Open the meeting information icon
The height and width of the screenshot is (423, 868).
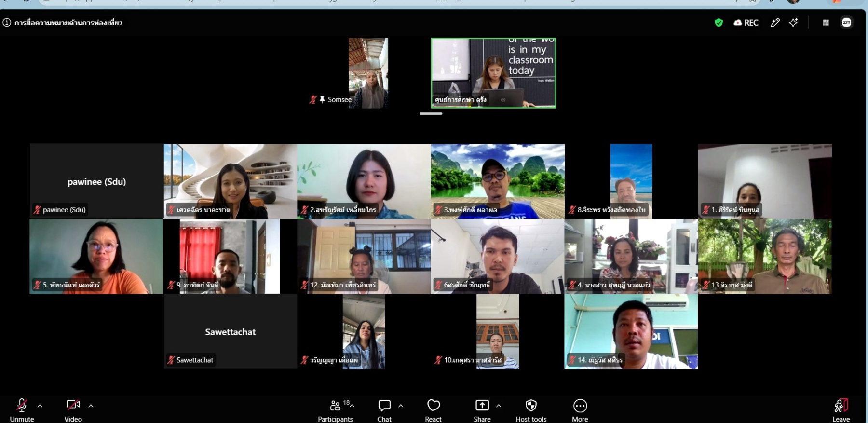point(7,22)
